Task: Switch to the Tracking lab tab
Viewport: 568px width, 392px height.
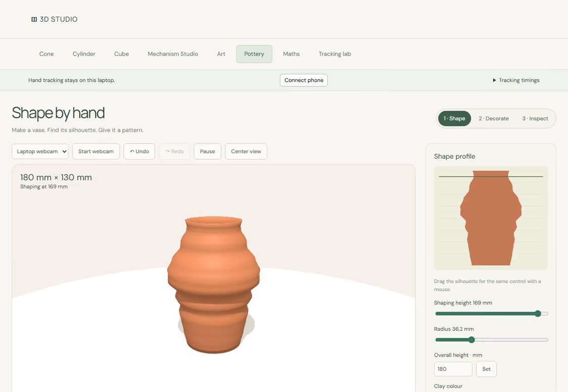Action: click(x=335, y=54)
